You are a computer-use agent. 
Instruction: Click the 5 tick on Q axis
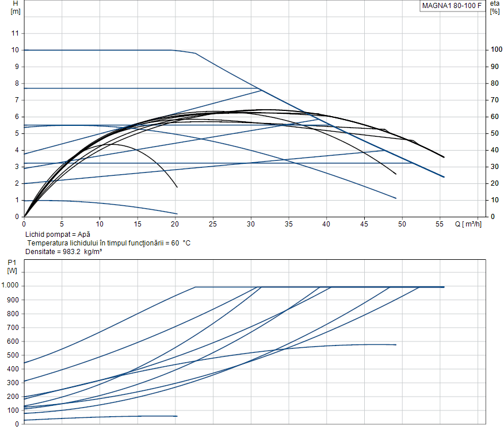(x=62, y=224)
